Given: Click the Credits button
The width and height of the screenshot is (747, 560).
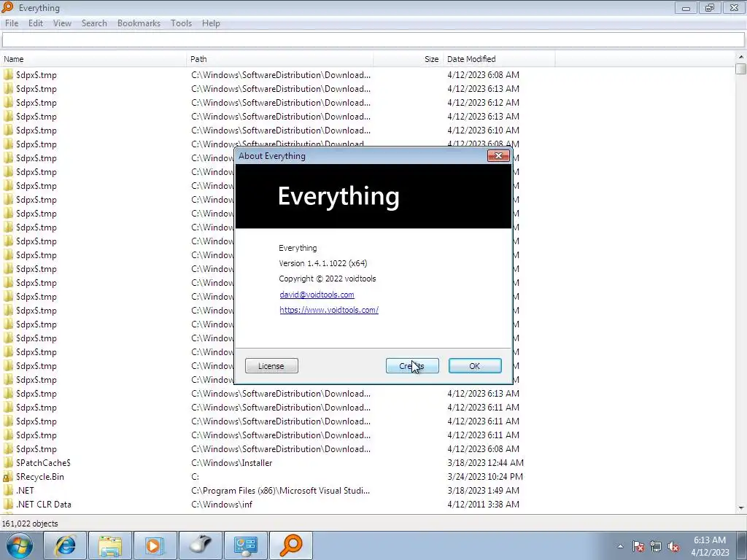Looking at the screenshot, I should tap(412, 366).
